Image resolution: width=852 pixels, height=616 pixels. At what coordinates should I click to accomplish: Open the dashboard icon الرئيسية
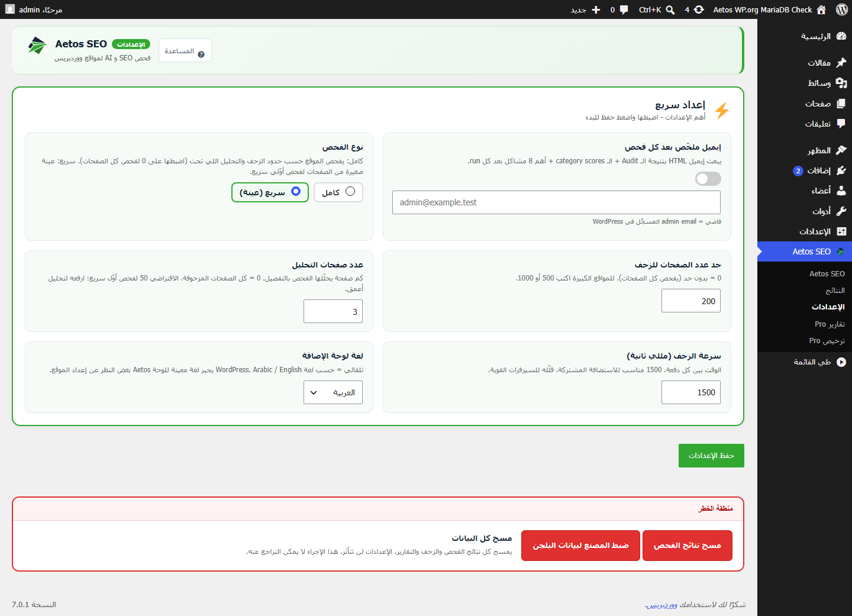point(841,36)
